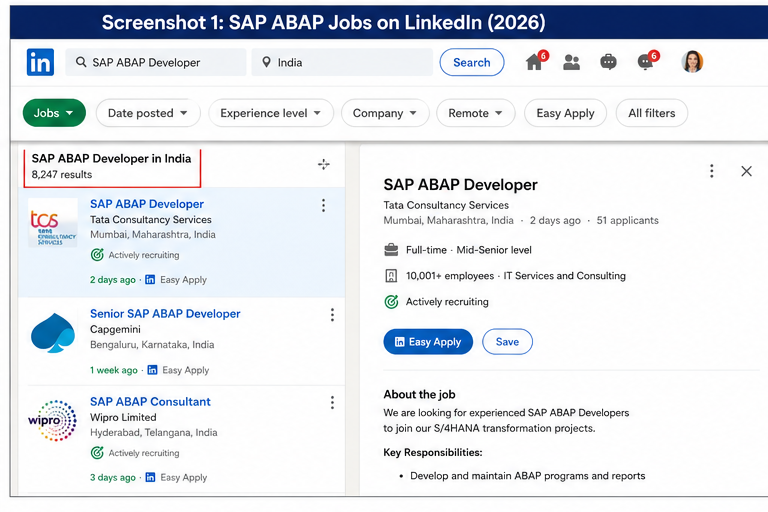Expand the Remote filter
The image size is (768, 512).
click(475, 113)
